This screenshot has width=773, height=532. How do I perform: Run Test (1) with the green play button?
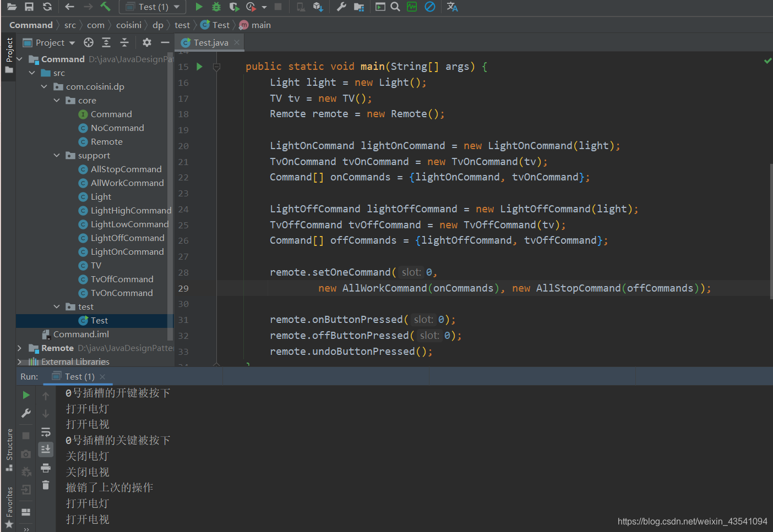[x=199, y=7]
